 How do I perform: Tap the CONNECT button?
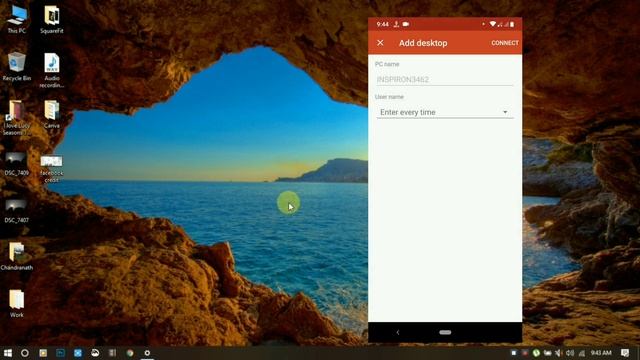[504, 43]
